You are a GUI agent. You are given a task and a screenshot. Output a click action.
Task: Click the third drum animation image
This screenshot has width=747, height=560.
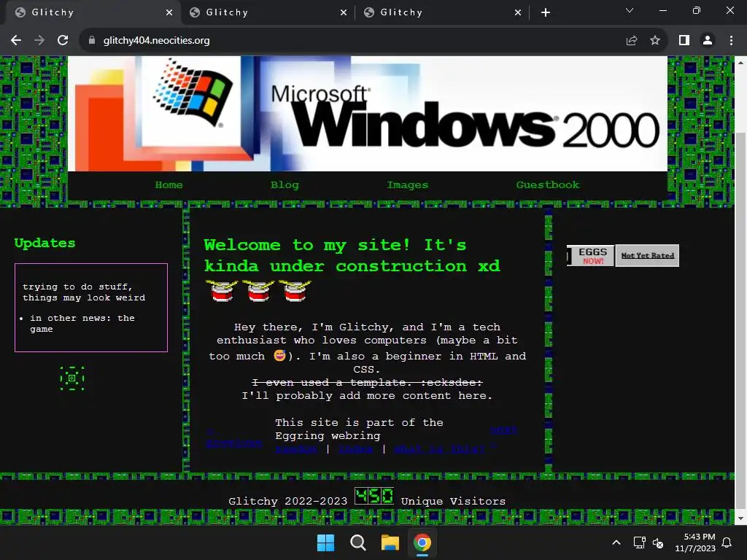pyautogui.click(x=295, y=290)
